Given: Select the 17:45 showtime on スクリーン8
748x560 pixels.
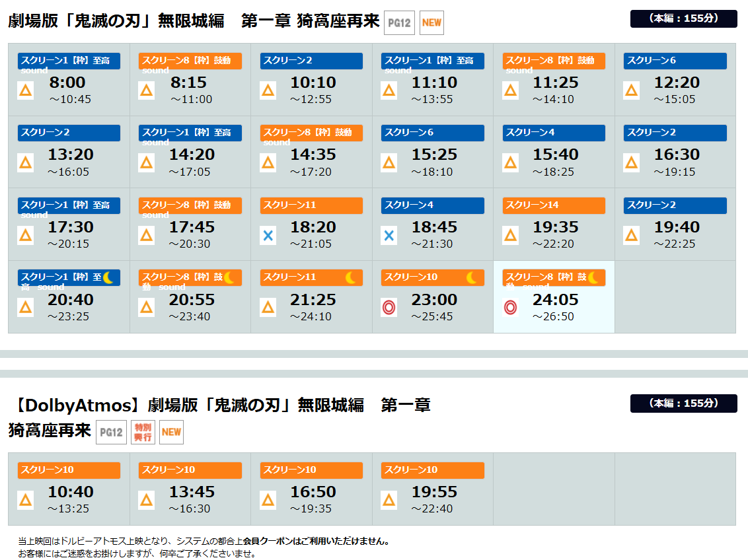Looking at the screenshot, I should (x=192, y=227).
